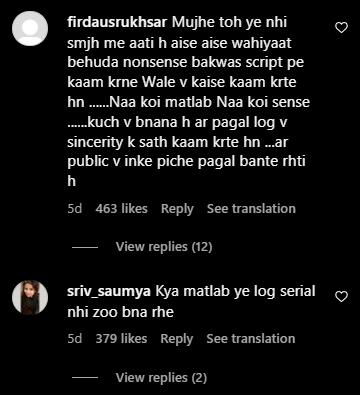The width and height of the screenshot is (360, 395).
Task: Reply to sriv_saumya's comment
Action: tap(177, 339)
